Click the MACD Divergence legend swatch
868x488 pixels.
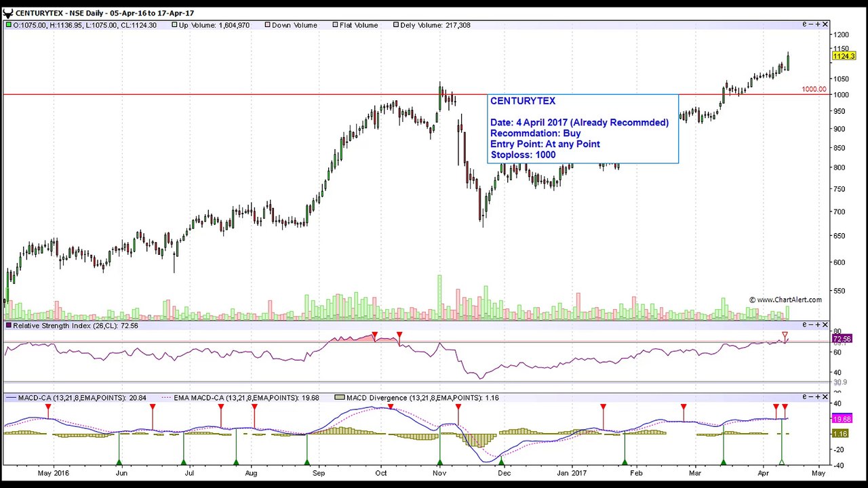click(340, 398)
